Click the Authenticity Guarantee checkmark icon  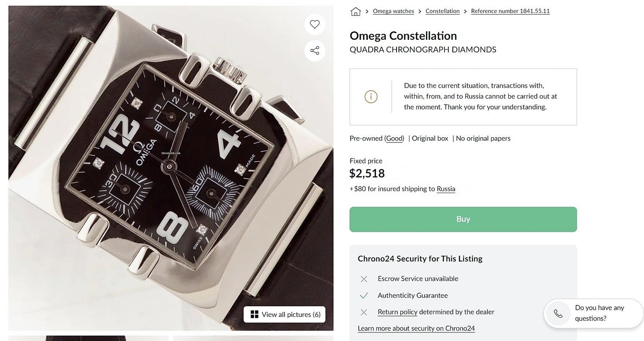(364, 295)
